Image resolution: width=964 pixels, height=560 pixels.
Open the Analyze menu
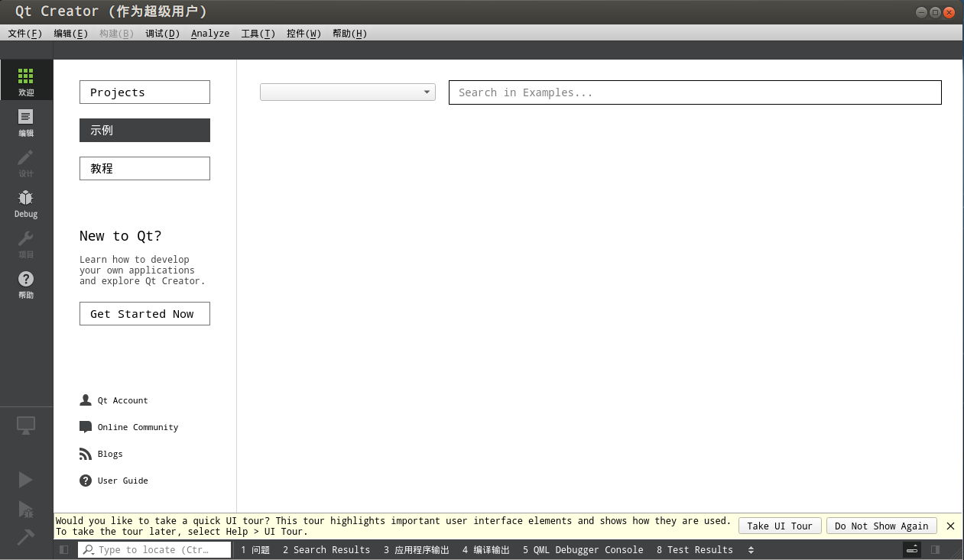[x=210, y=34]
